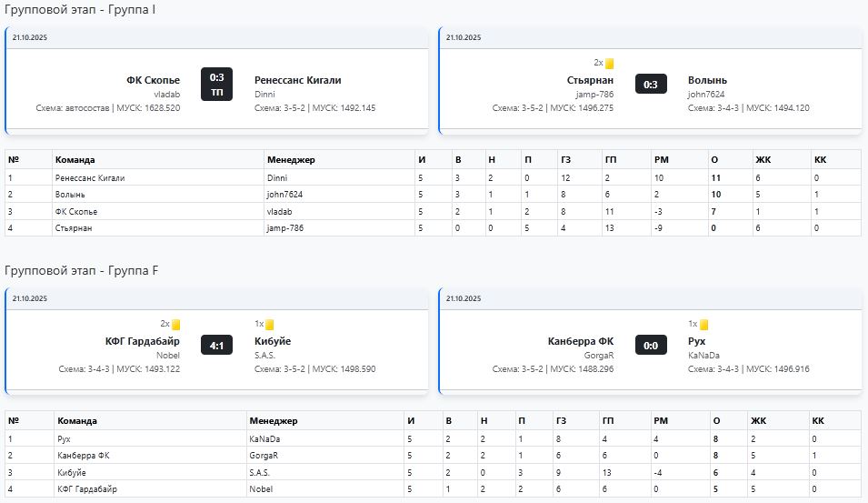Open the Стьярнан vs Волынь 0:3 score

pos(651,85)
